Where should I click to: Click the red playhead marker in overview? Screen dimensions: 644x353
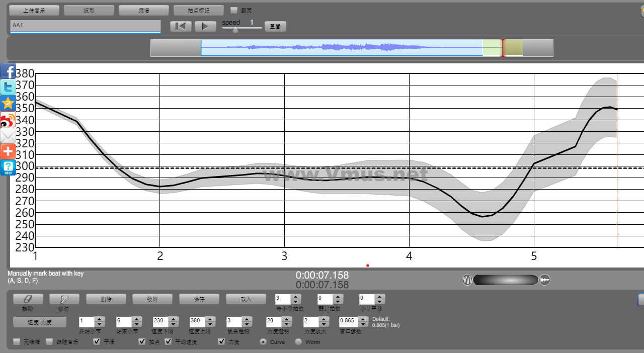pos(502,48)
